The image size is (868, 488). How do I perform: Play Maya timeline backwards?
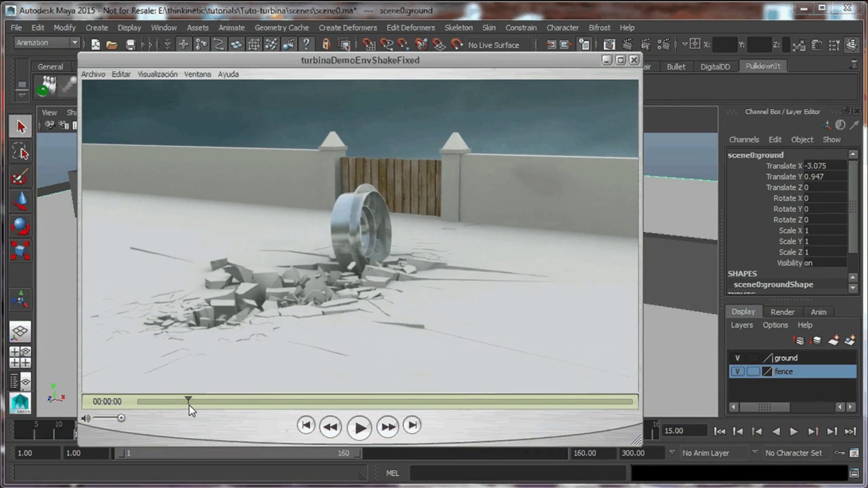coord(775,431)
